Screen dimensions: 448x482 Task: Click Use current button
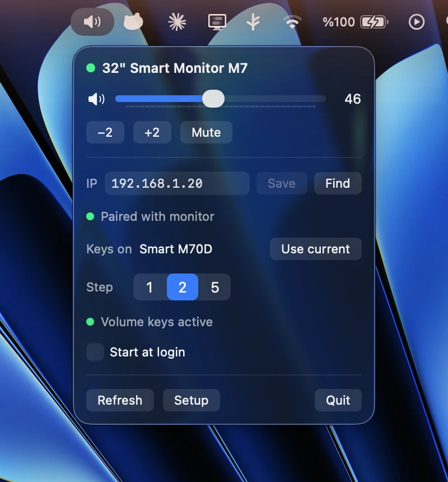click(315, 249)
